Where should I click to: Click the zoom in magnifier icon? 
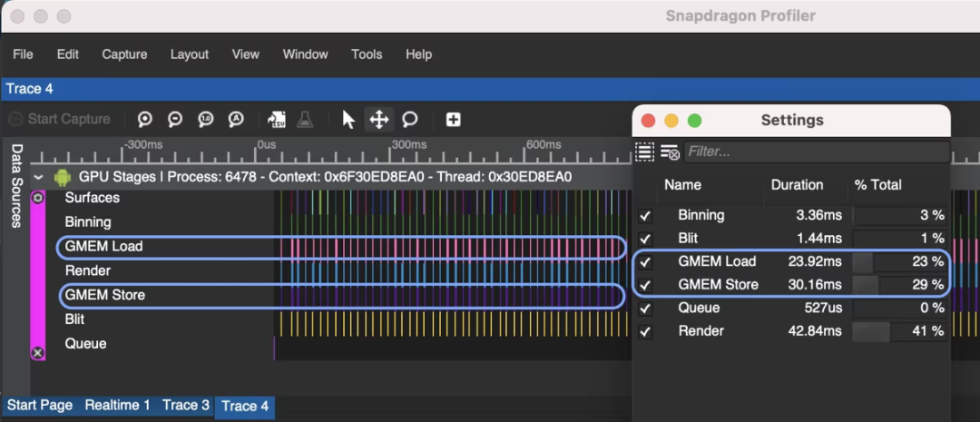point(145,119)
